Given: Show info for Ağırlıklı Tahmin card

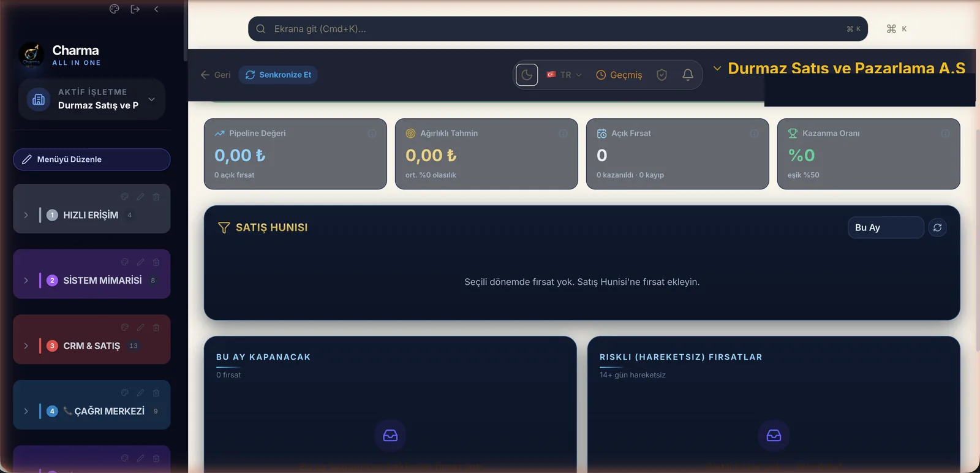Looking at the screenshot, I should 563,134.
